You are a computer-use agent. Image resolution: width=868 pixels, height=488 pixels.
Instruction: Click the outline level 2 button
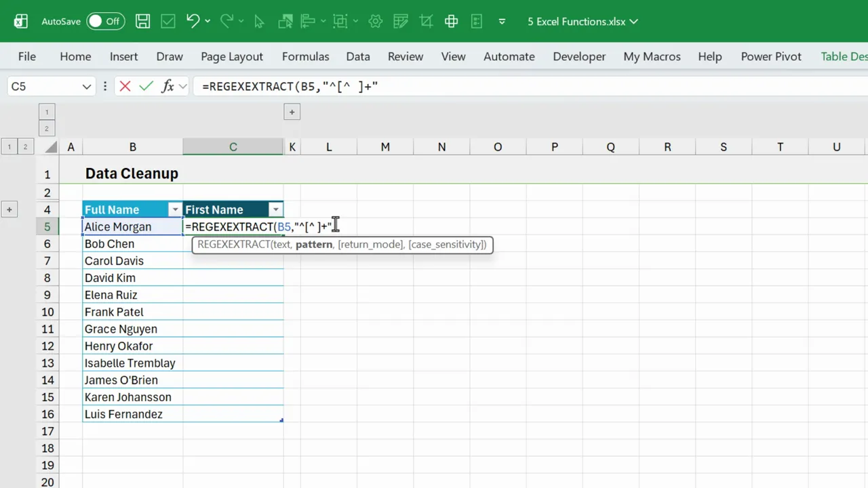(x=25, y=146)
